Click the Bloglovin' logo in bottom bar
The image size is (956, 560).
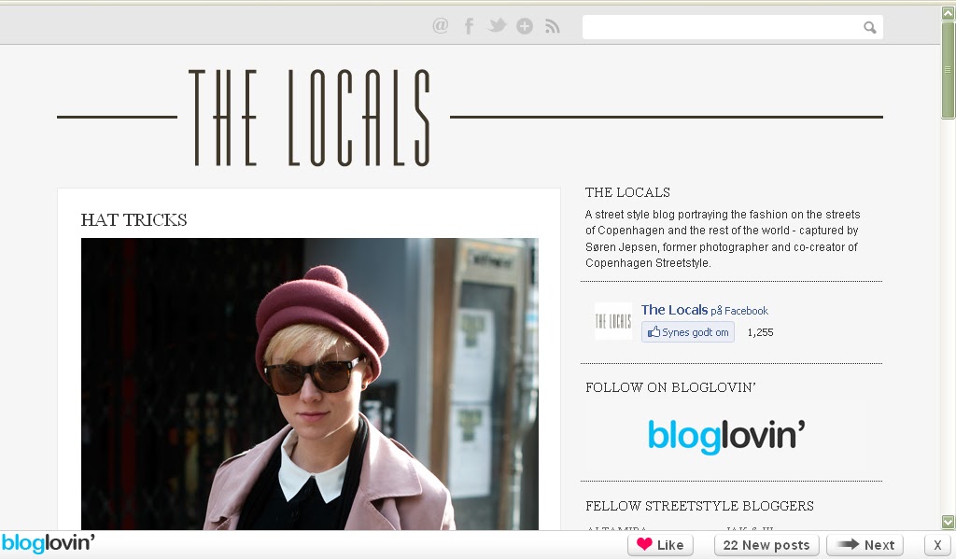tap(49, 543)
